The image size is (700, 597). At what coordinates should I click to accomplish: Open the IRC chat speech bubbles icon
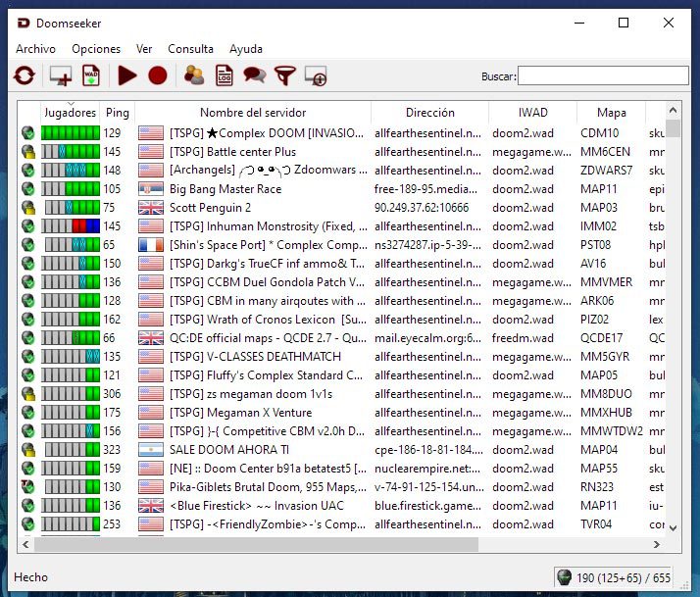tap(255, 75)
